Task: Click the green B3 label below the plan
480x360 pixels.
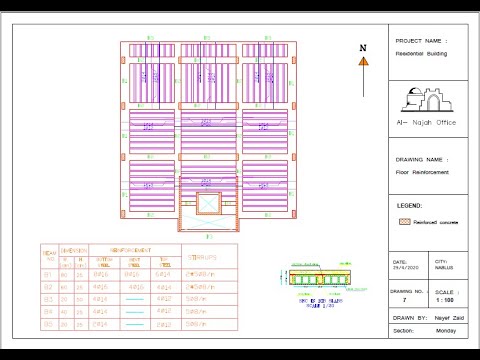Action: pyautogui.click(x=209, y=236)
